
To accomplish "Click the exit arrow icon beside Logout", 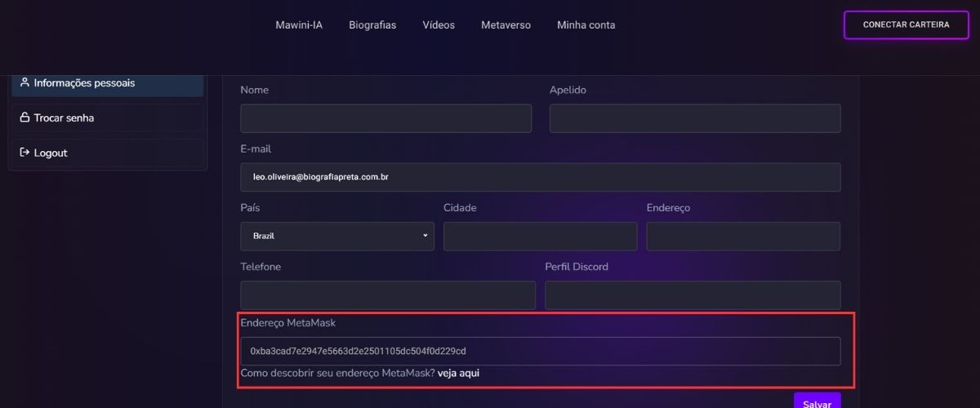I will [x=25, y=153].
